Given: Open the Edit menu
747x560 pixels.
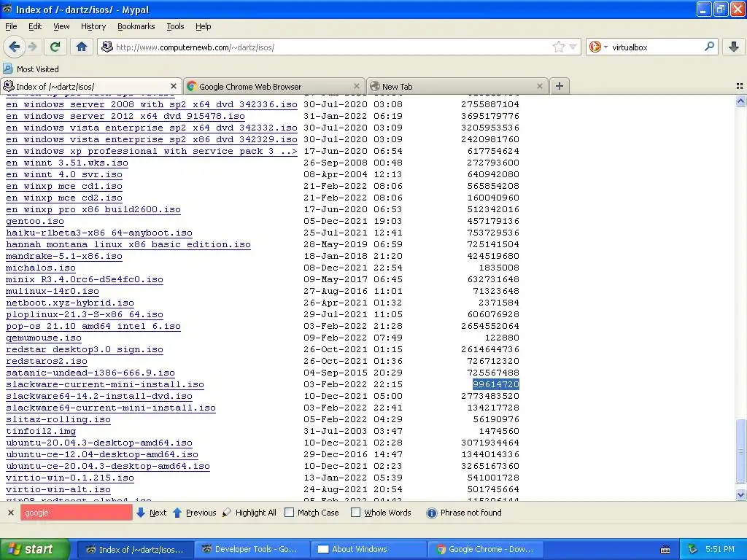Looking at the screenshot, I should click(x=35, y=26).
